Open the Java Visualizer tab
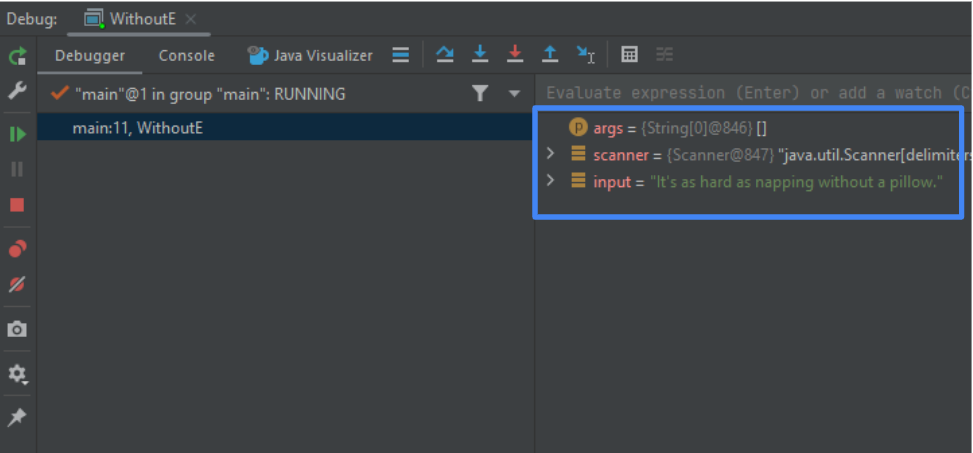 click(310, 56)
